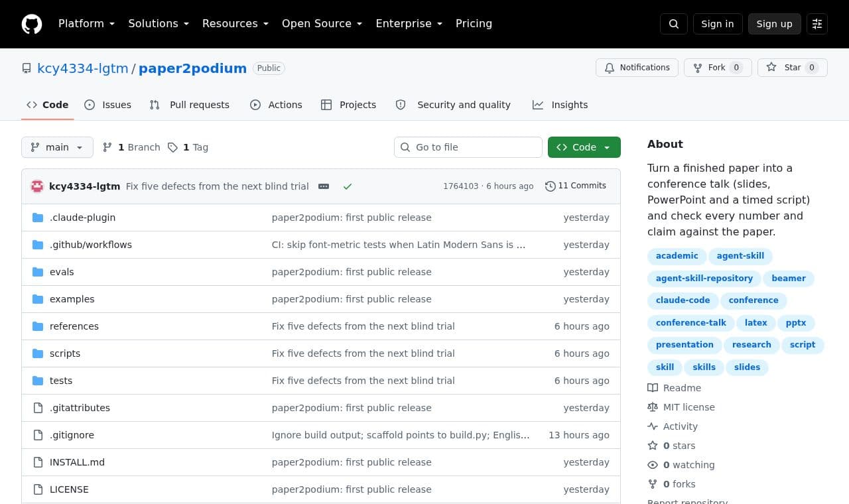Open the references folder
849x504 pixels.
click(x=74, y=326)
